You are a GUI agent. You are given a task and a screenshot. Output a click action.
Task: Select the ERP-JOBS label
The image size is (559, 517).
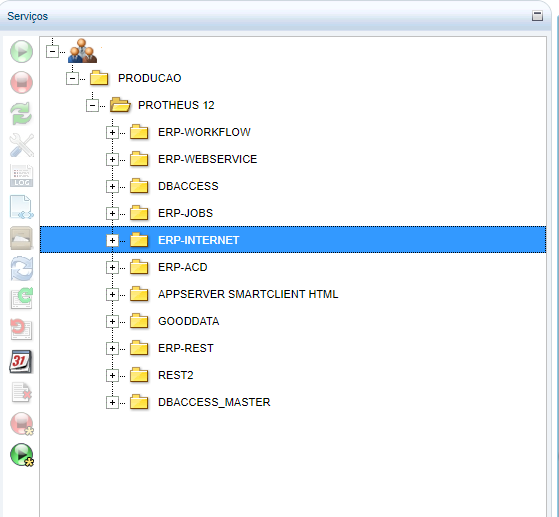pyautogui.click(x=185, y=213)
